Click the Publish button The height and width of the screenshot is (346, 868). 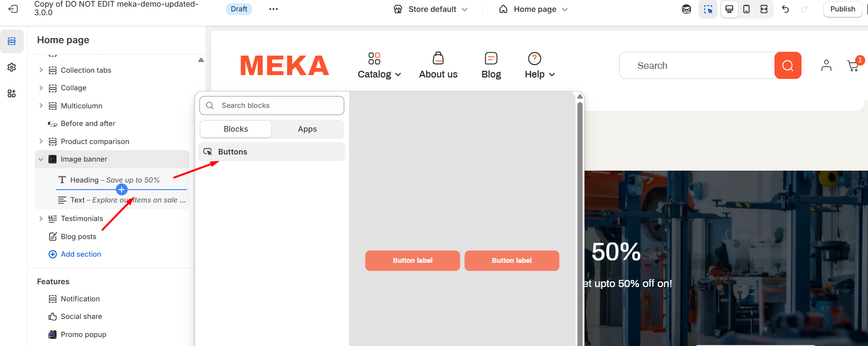[x=843, y=9]
